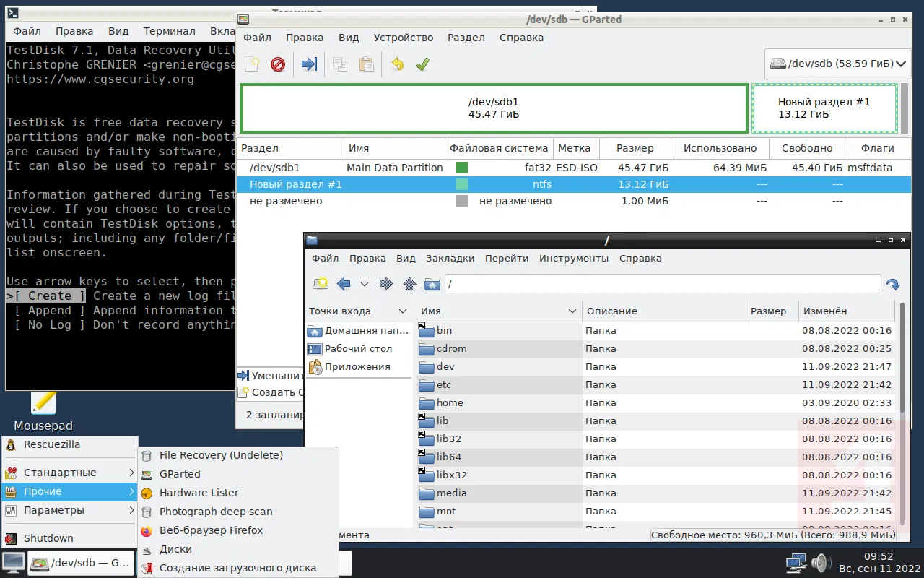
Task: Open Диски from the applications submenu
Action: tap(237, 549)
